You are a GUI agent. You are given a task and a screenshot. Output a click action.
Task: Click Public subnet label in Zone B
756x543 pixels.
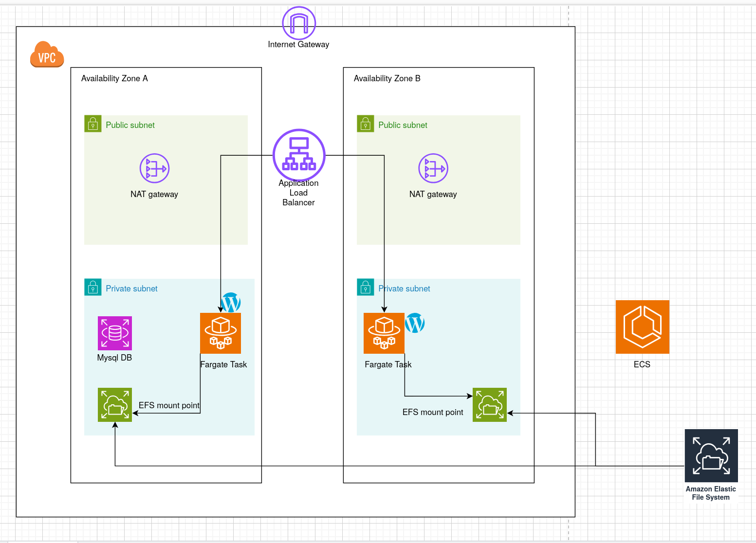click(403, 125)
